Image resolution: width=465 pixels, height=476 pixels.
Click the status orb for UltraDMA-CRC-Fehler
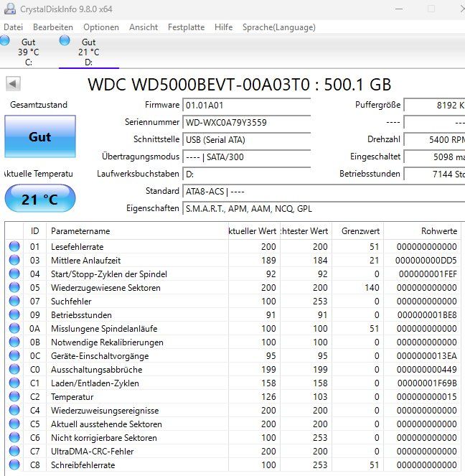click(14, 451)
